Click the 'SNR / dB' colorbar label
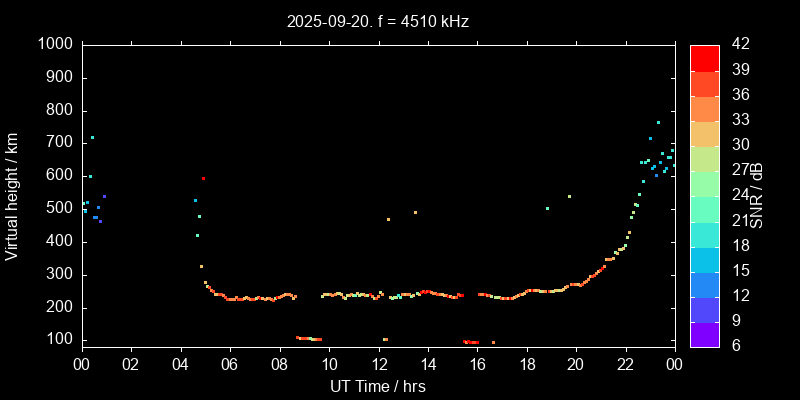The image size is (800, 400). [x=757, y=195]
